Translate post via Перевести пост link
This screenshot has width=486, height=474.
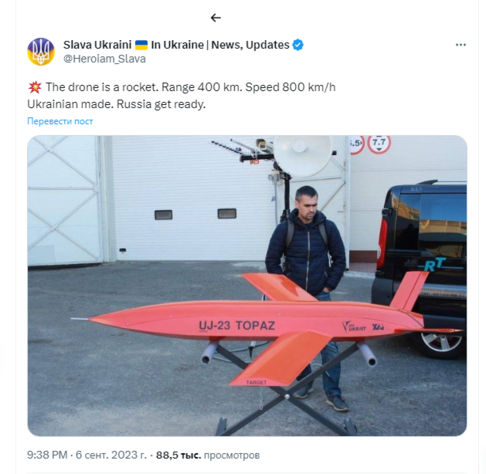tap(60, 121)
